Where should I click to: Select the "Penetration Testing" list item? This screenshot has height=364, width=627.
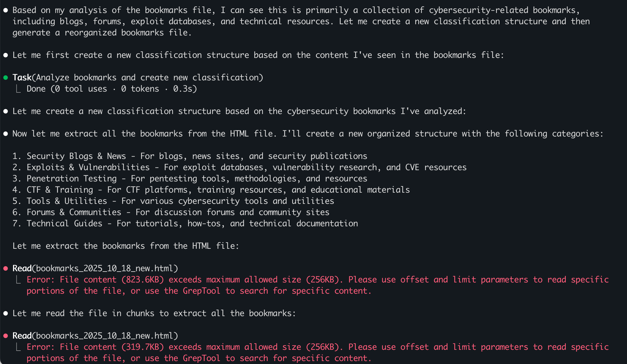72,179
